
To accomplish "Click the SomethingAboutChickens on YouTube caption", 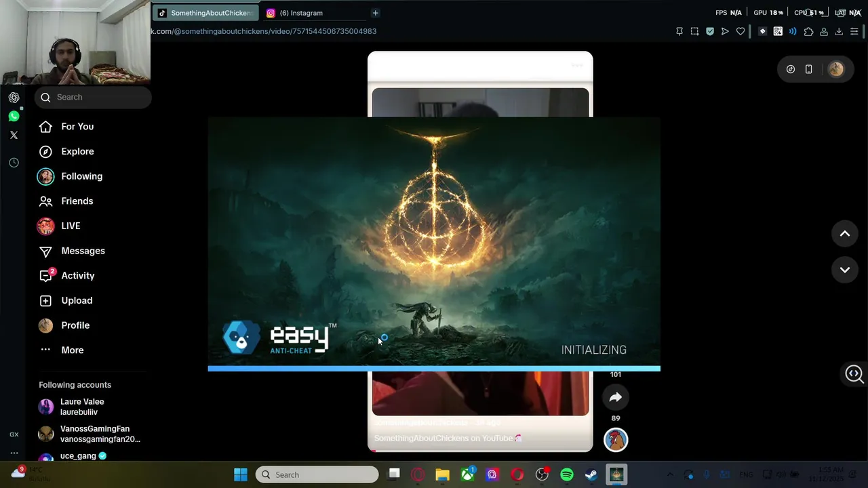I will click(x=448, y=439).
